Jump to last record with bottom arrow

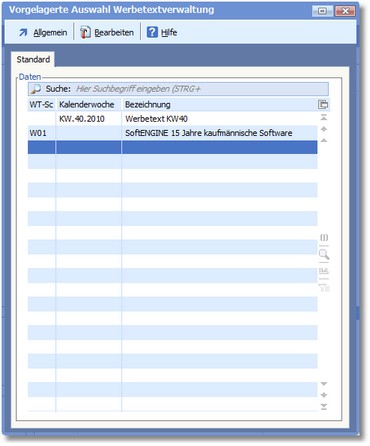tap(324, 407)
